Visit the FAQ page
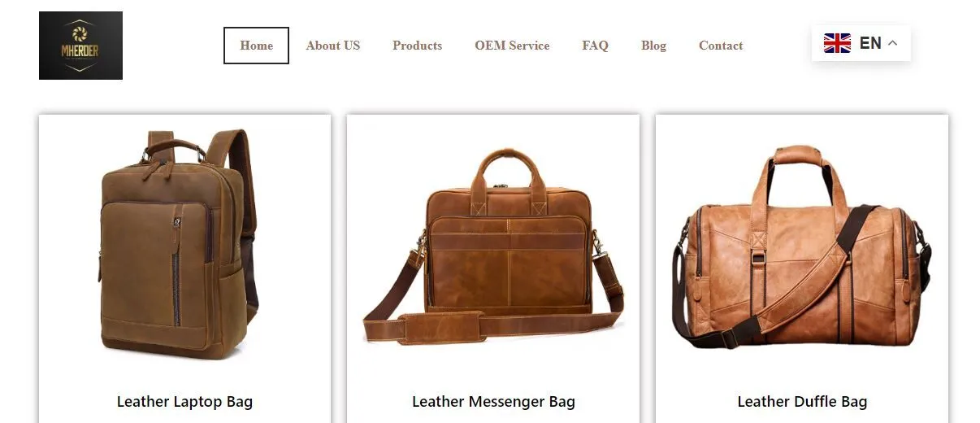The height and width of the screenshot is (423, 980). click(595, 46)
